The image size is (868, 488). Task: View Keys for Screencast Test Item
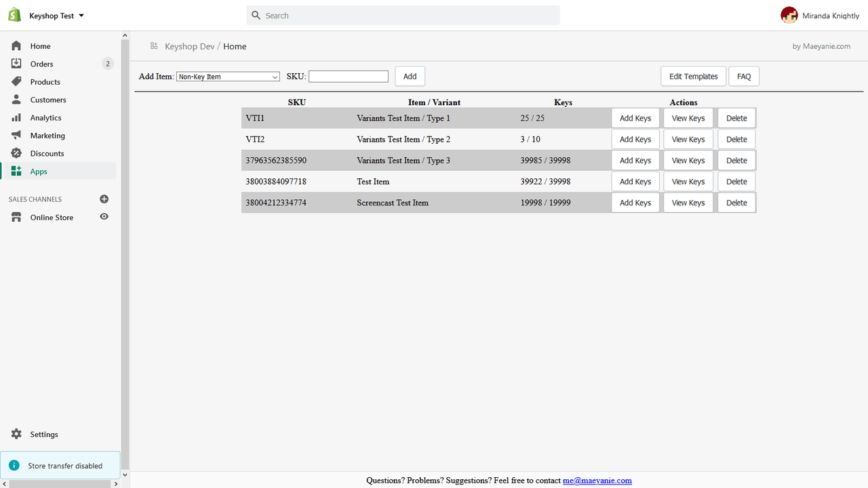(x=688, y=203)
